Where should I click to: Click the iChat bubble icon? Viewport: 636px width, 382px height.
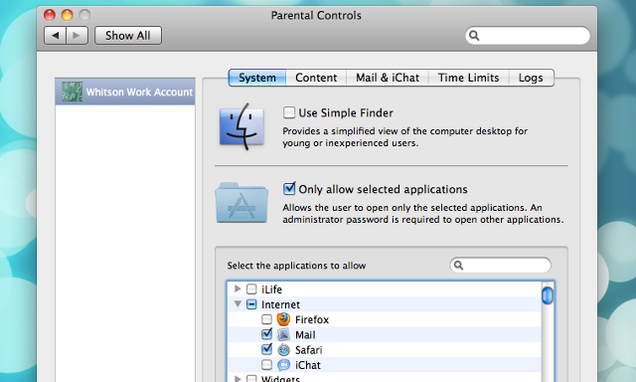point(284,365)
